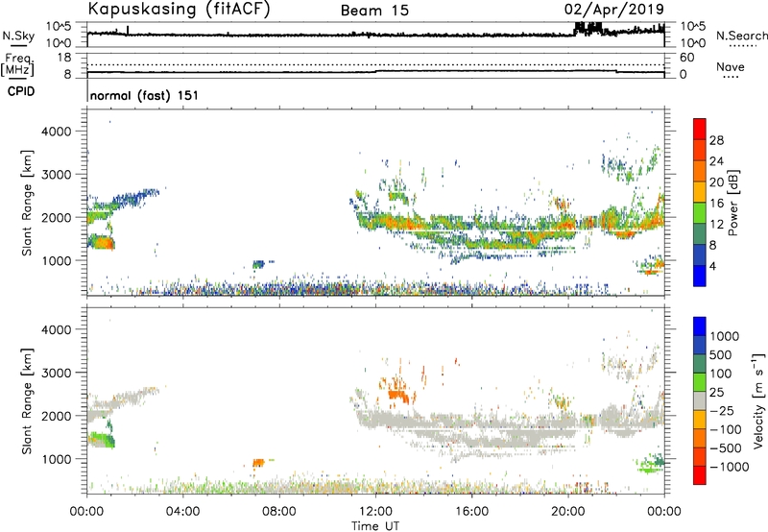Click the frequency trace panel
Screen dimensions: 768x532
375,65
